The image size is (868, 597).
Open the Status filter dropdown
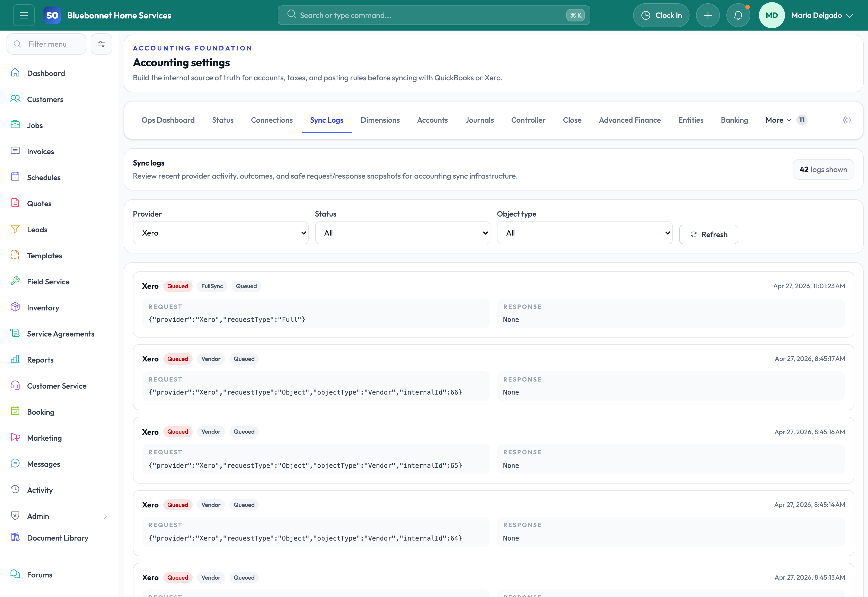pyautogui.click(x=403, y=233)
